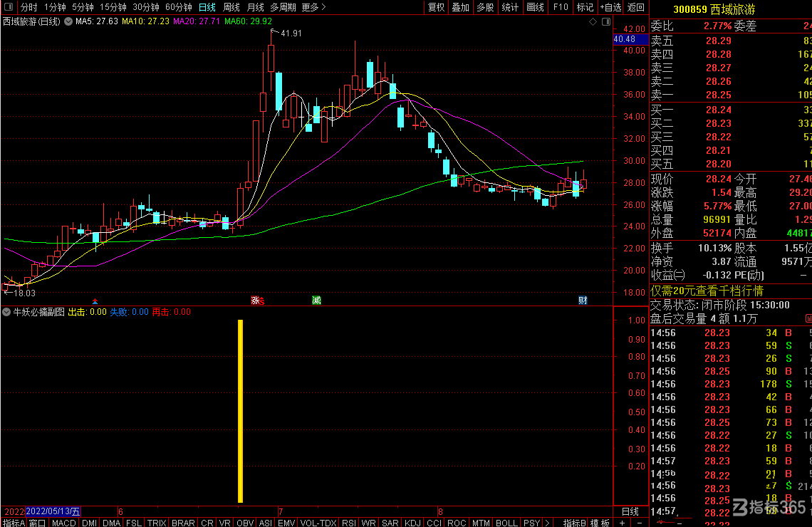Viewport: 812px width, 527px height.
Task: Click the 标记 mark button
Action: click(585, 7)
